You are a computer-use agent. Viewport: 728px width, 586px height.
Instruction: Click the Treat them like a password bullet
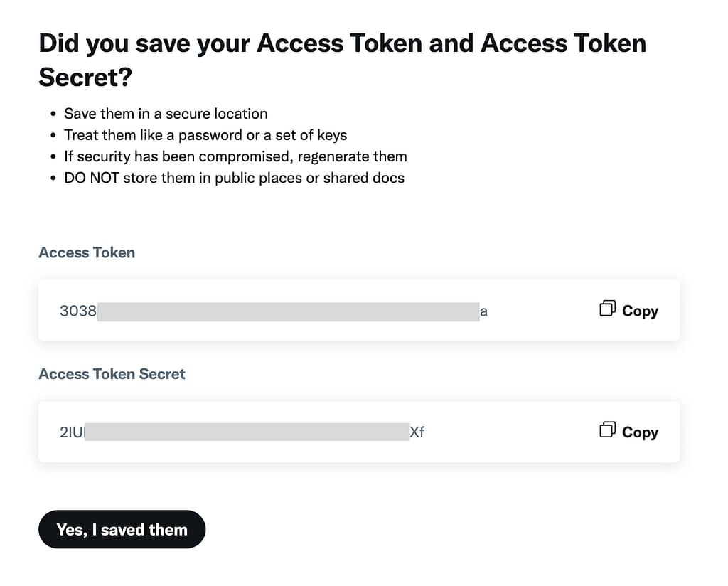coord(205,135)
